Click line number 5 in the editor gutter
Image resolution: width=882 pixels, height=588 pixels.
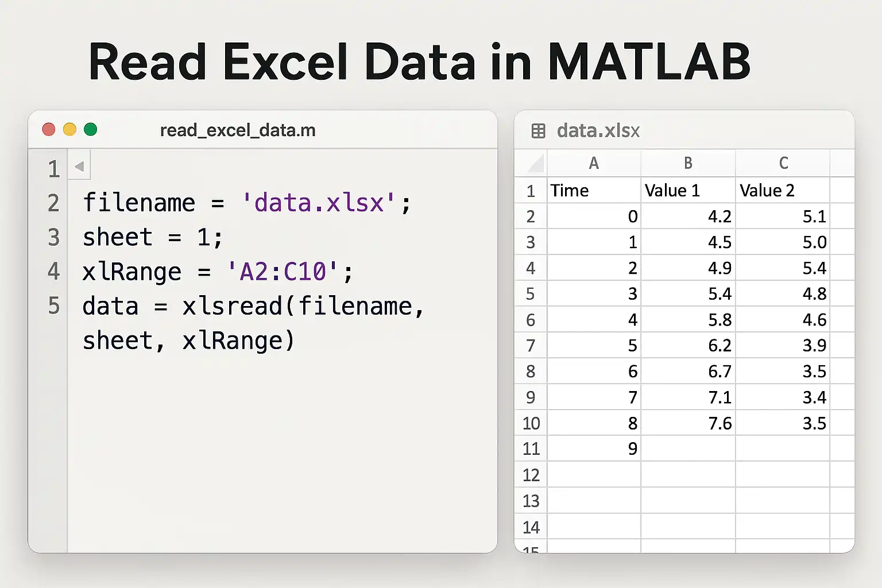coord(53,306)
